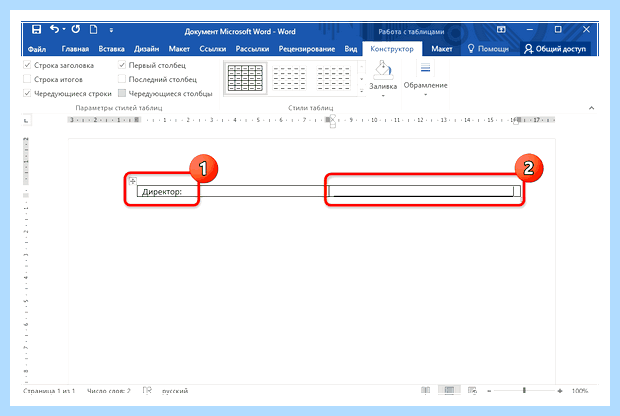Expand the table styles gallery More arrow
Screen dimensions: 620x416
(361, 91)
